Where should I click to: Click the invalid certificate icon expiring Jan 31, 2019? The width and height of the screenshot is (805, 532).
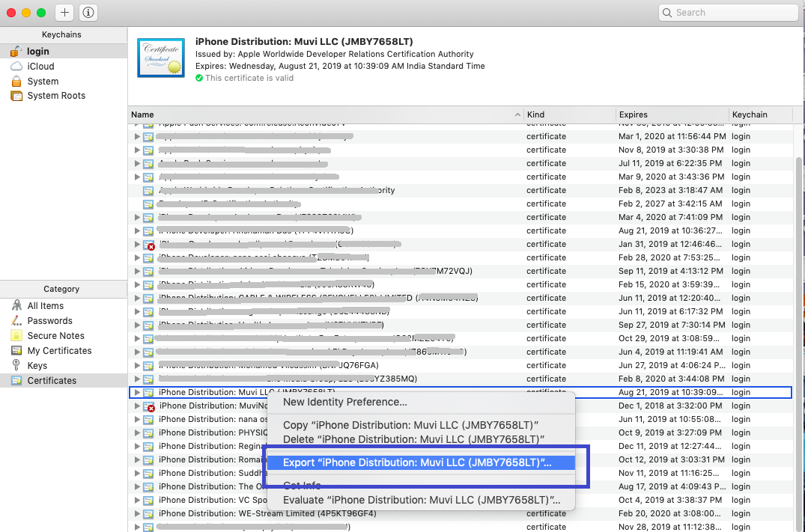(149, 245)
